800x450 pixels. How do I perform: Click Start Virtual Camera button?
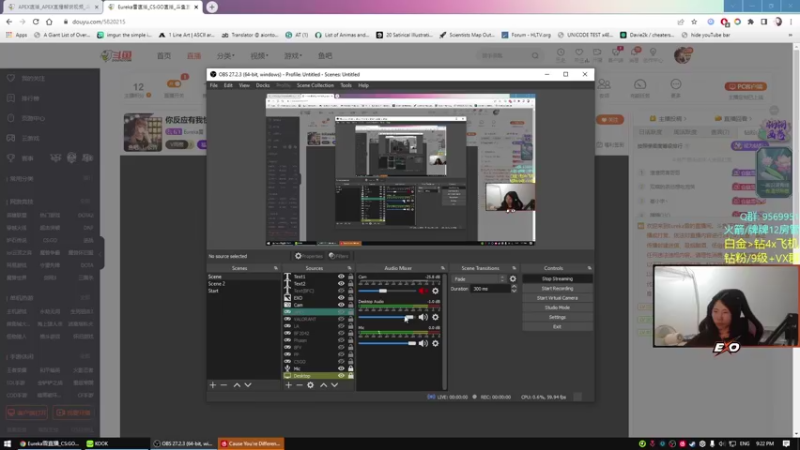557,298
